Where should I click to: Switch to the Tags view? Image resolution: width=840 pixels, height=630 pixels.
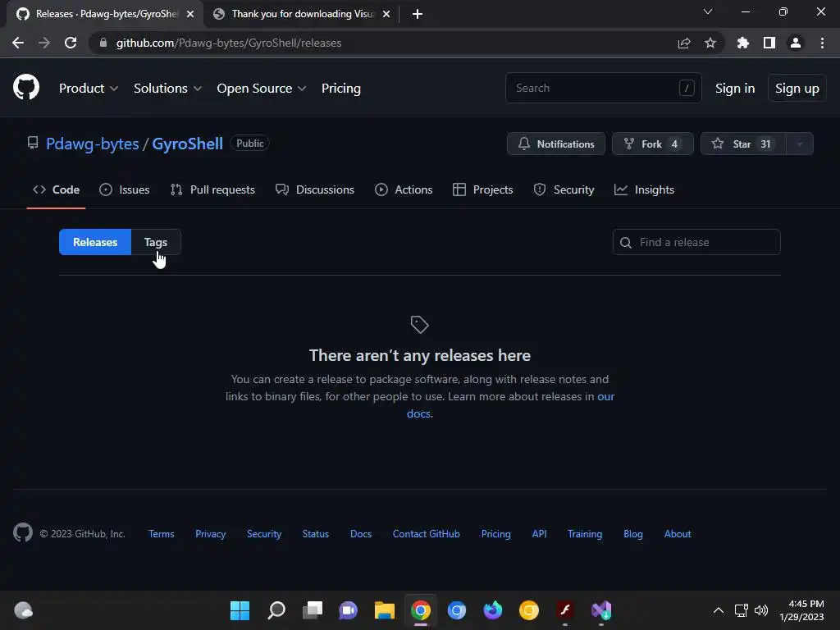156,242
